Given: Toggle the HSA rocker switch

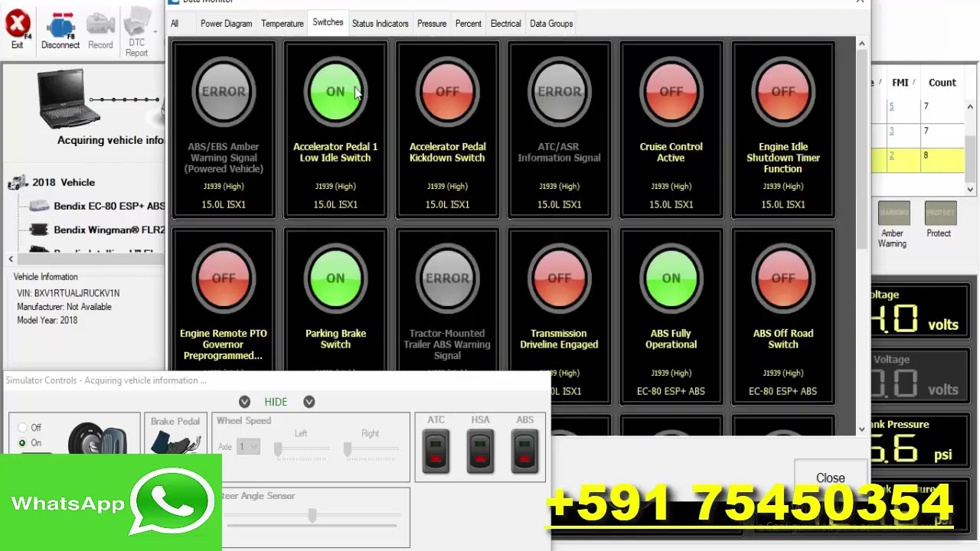Looking at the screenshot, I should tap(480, 450).
